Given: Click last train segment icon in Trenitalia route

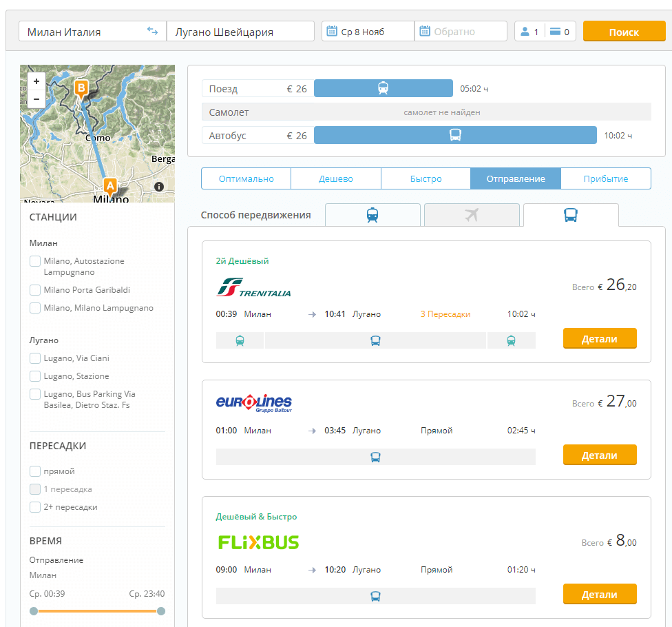Looking at the screenshot, I should [512, 341].
